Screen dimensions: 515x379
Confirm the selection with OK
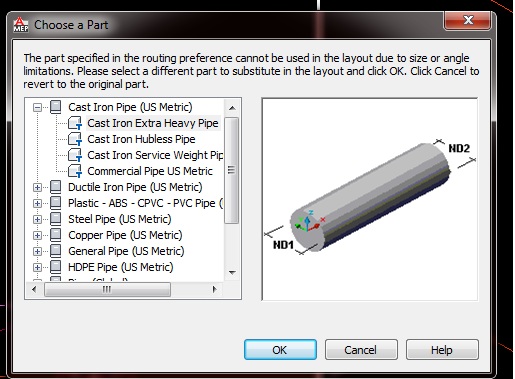(x=280, y=350)
